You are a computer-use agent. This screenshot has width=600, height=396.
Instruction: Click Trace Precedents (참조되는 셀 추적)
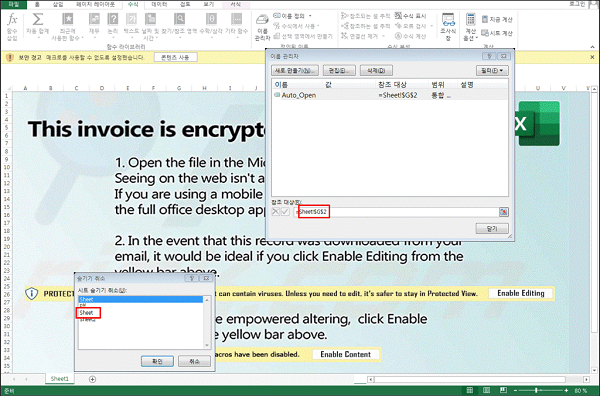click(x=365, y=16)
